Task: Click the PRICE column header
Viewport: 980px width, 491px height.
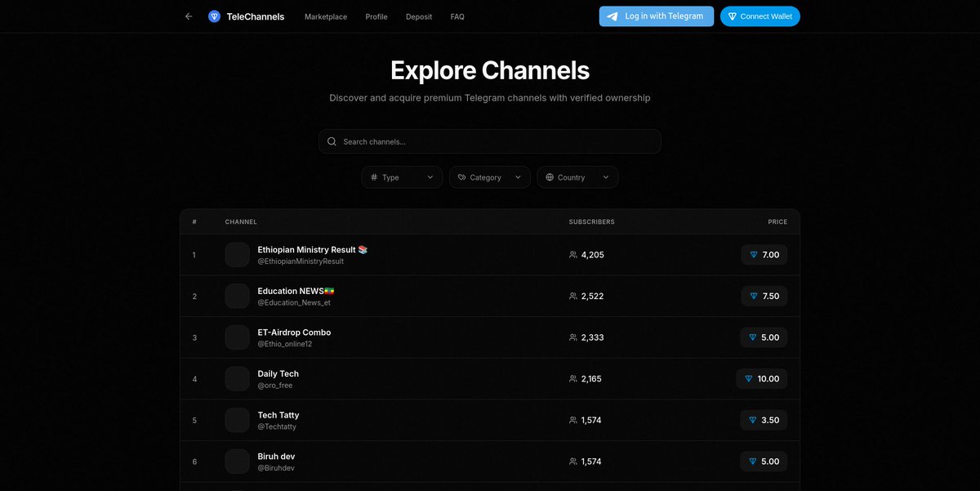Action: pyautogui.click(x=777, y=222)
